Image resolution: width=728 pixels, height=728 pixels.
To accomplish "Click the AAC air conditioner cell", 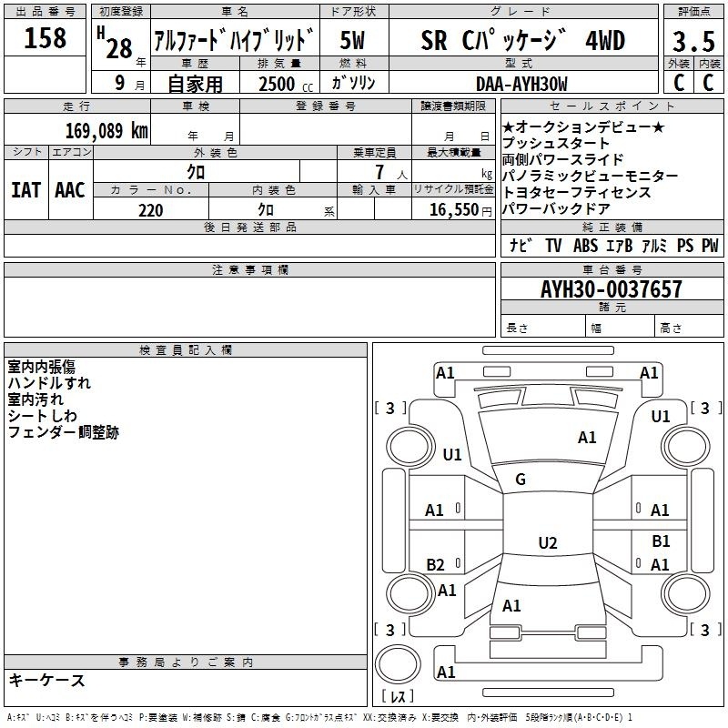I will 70,189.
